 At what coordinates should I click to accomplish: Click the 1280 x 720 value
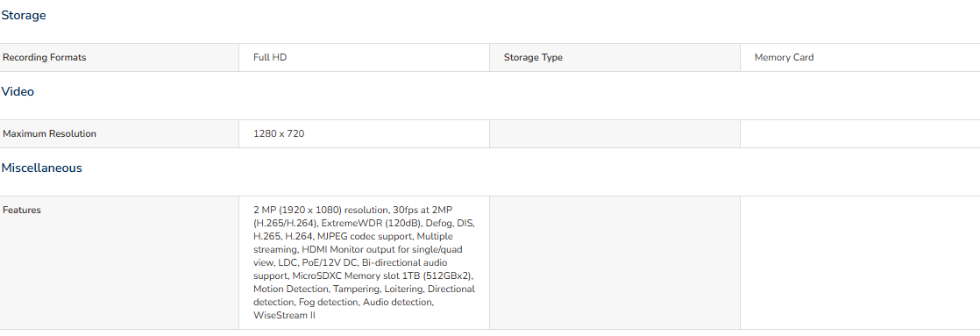pos(279,134)
